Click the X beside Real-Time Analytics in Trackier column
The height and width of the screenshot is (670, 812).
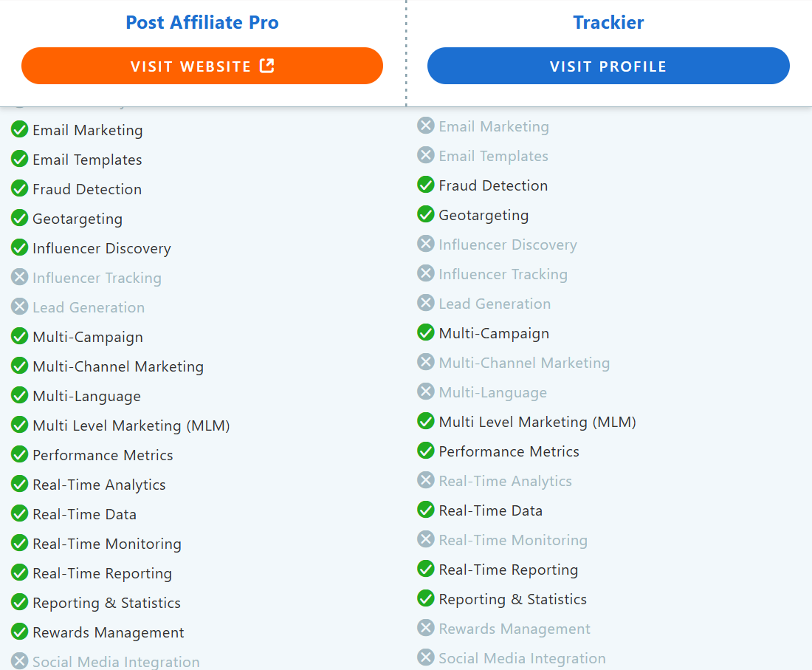(x=426, y=480)
